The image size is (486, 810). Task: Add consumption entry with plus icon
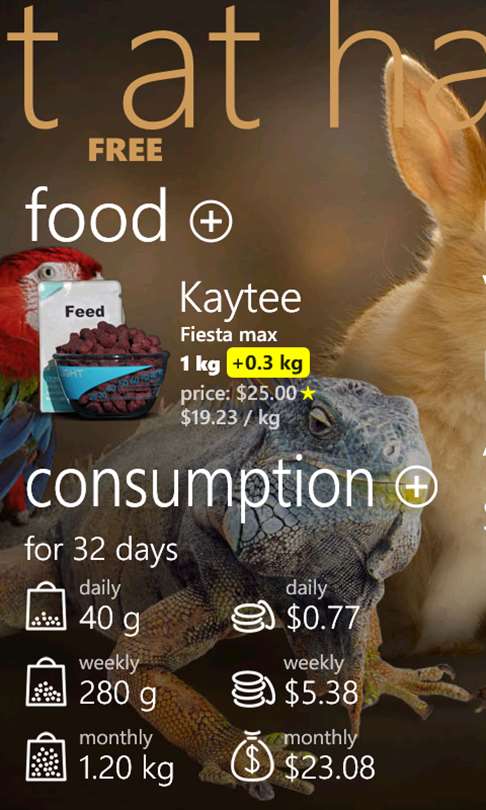click(x=416, y=487)
